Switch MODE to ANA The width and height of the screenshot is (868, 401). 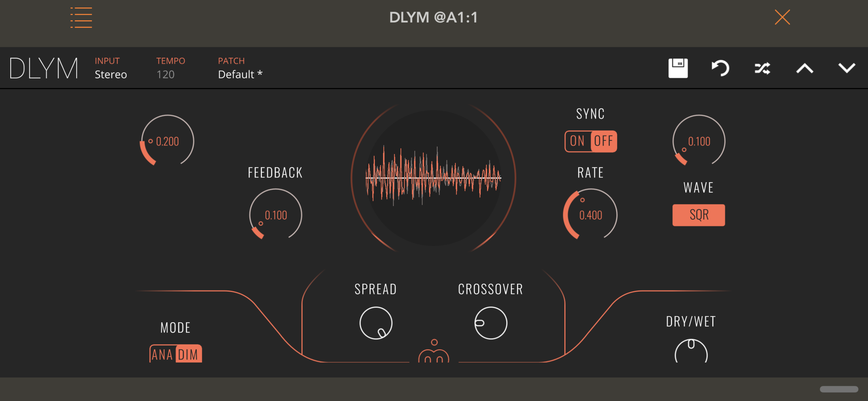162,355
